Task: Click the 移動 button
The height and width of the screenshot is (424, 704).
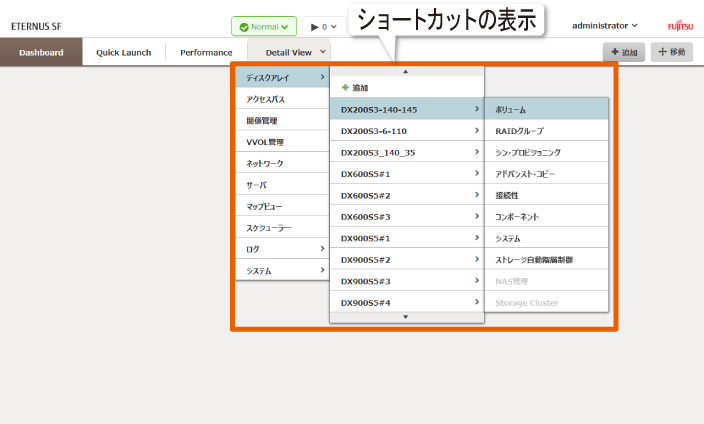Action: click(x=672, y=52)
